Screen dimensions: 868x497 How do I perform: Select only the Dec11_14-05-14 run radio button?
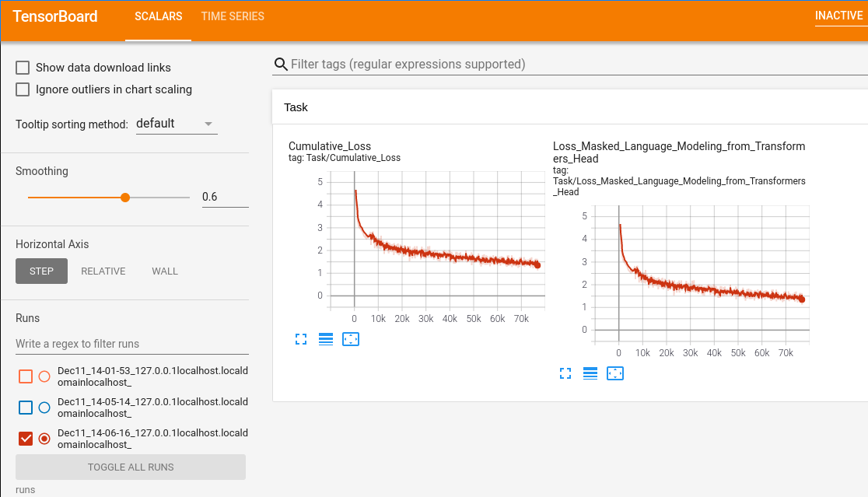tap(45, 408)
